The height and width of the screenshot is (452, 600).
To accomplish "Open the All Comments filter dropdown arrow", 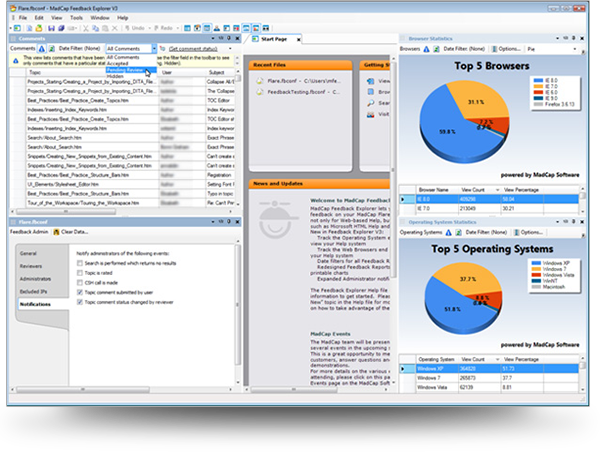I will (x=154, y=49).
